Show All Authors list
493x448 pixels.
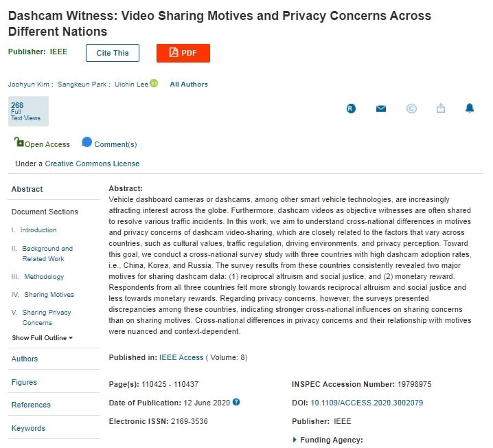click(189, 85)
